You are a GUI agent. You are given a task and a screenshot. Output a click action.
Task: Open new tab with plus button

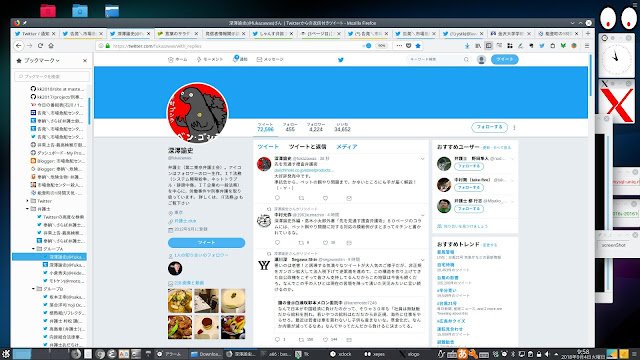click(588, 33)
